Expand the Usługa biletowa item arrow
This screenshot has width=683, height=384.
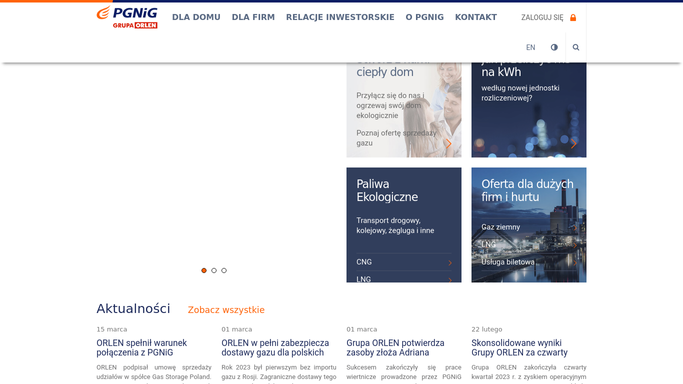[575, 263]
